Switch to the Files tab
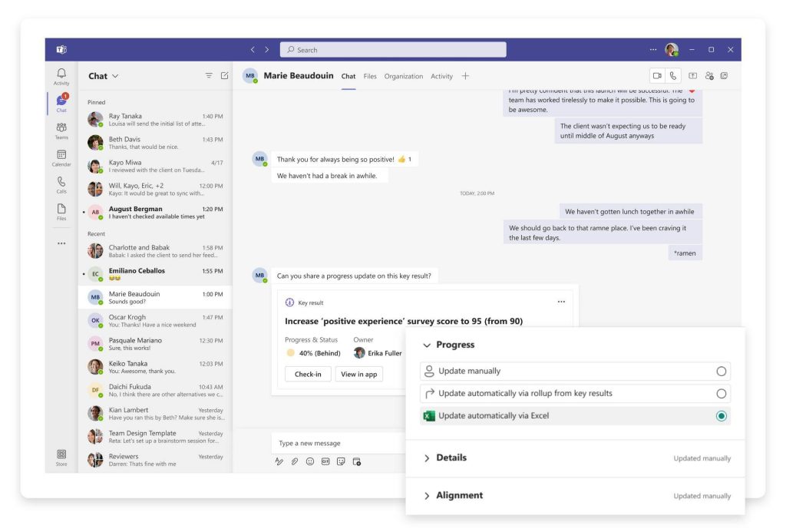The height and width of the screenshot is (532, 786). [x=370, y=76]
